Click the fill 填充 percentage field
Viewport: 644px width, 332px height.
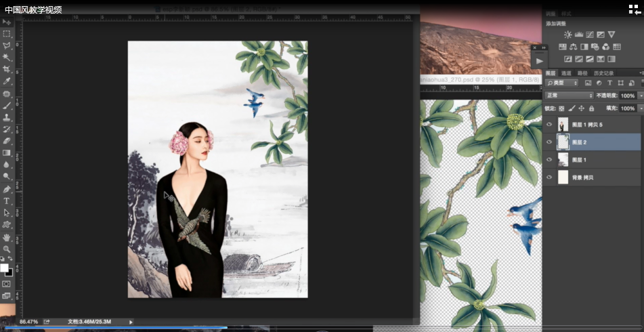pyautogui.click(x=628, y=108)
